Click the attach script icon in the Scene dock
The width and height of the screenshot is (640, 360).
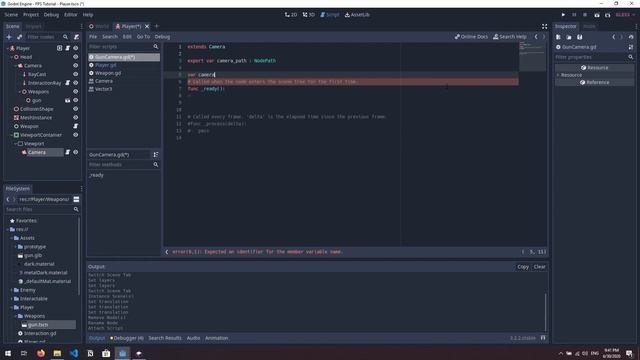76,37
